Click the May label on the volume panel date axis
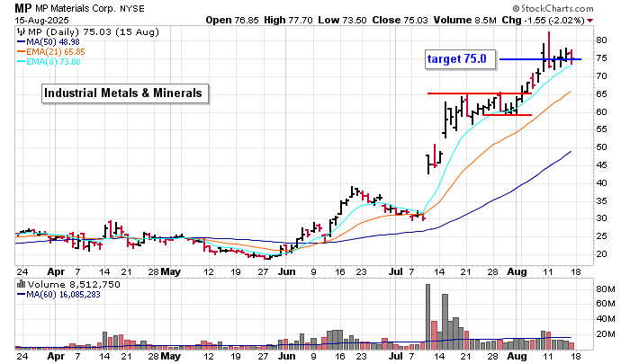Screen dimensions: 630x364 tap(170, 356)
